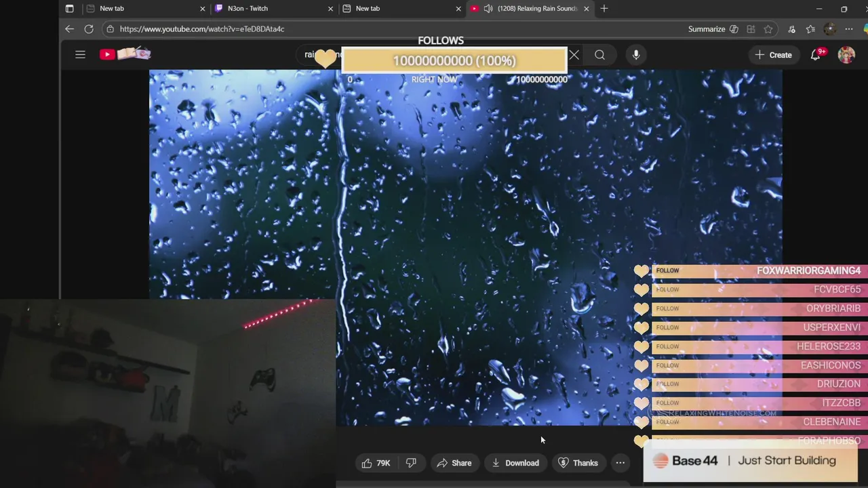Go to YouTube home via the logo

(x=125, y=54)
